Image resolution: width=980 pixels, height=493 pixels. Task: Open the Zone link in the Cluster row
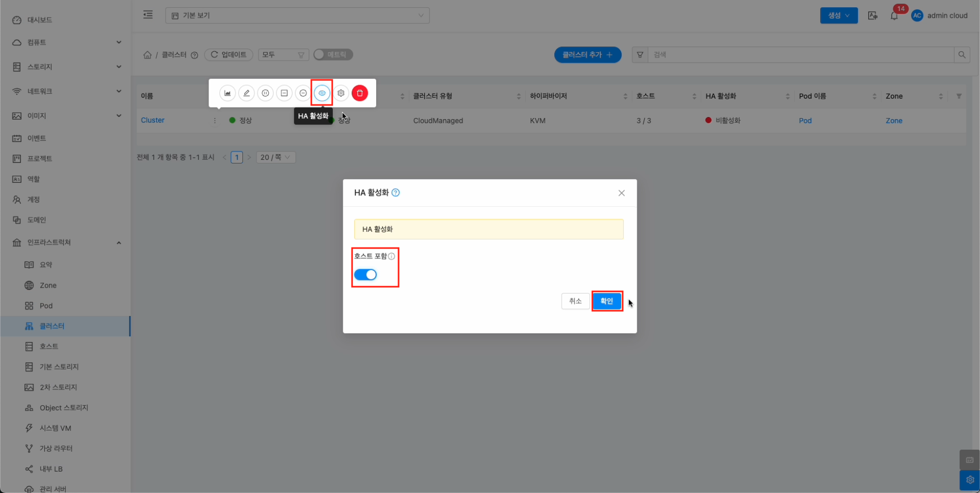894,121
